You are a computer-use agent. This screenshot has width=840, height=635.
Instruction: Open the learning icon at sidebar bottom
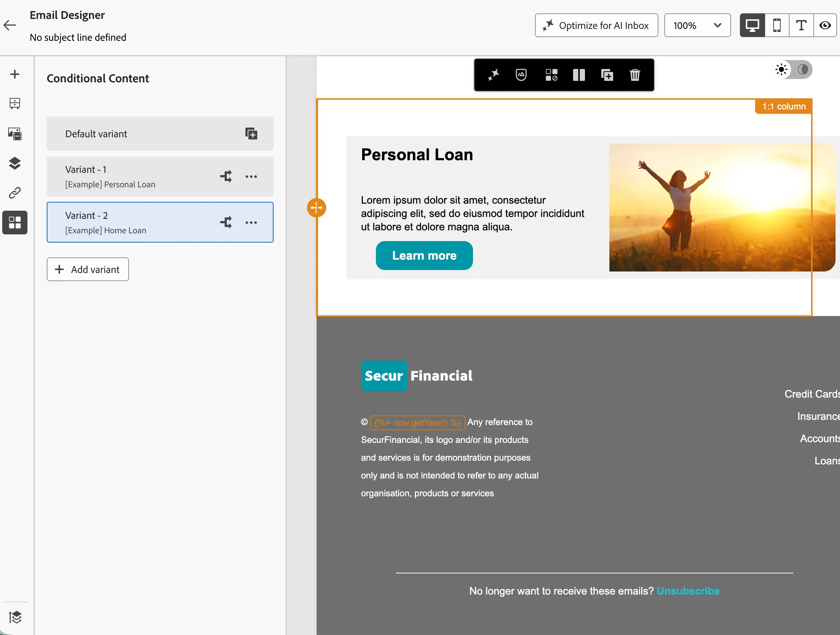tap(15, 617)
